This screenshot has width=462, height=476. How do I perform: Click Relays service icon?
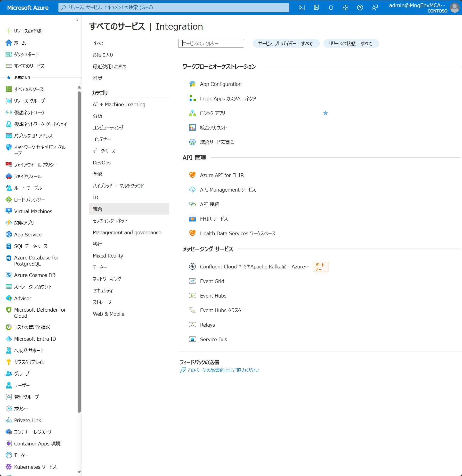pos(192,325)
